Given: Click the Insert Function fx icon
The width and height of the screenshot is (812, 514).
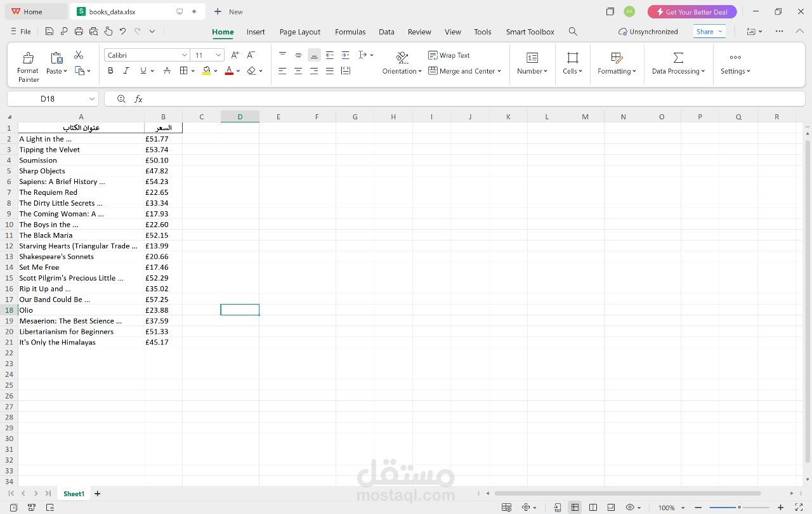Looking at the screenshot, I should tap(138, 99).
